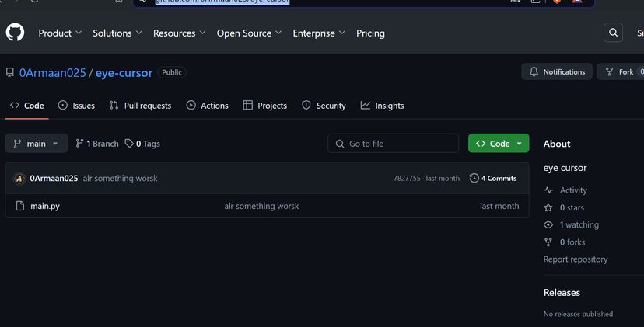Click the Go to file search field

click(393, 144)
